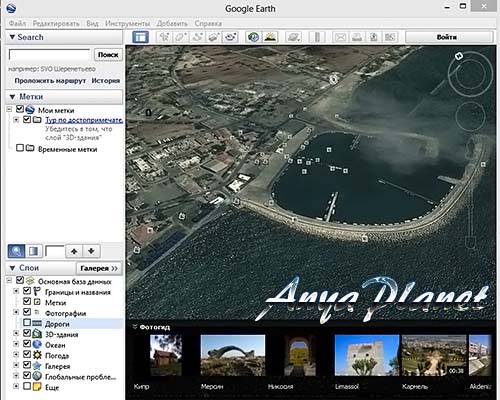Expand the Океан layer node
Screen dimensions: 500x400
(x=16, y=344)
